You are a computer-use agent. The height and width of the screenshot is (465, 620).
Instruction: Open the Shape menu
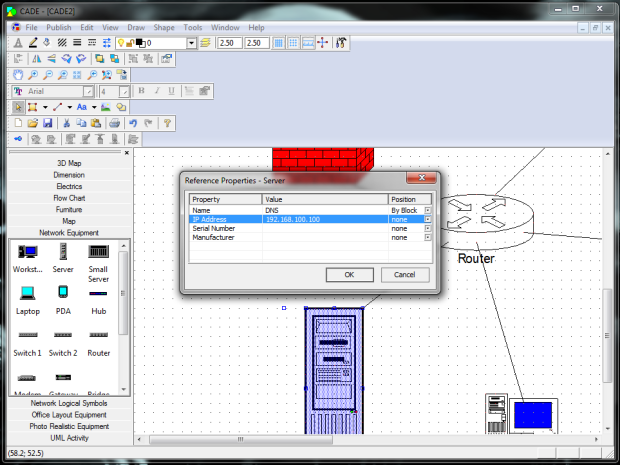[x=164, y=27]
